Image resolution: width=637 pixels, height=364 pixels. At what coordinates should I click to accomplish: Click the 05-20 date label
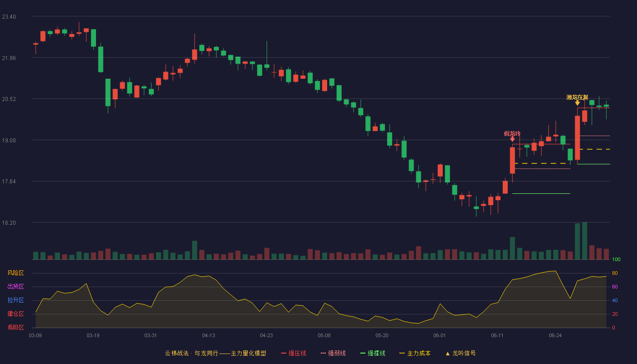point(382,335)
